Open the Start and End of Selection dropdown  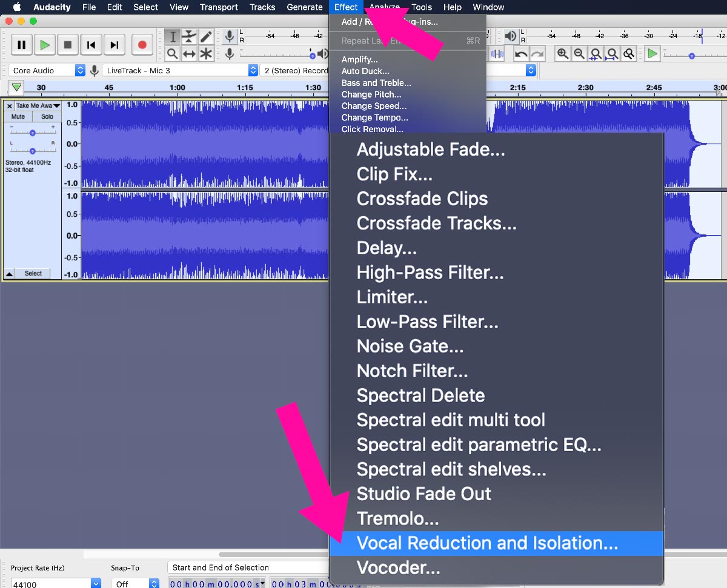pyautogui.click(x=248, y=567)
